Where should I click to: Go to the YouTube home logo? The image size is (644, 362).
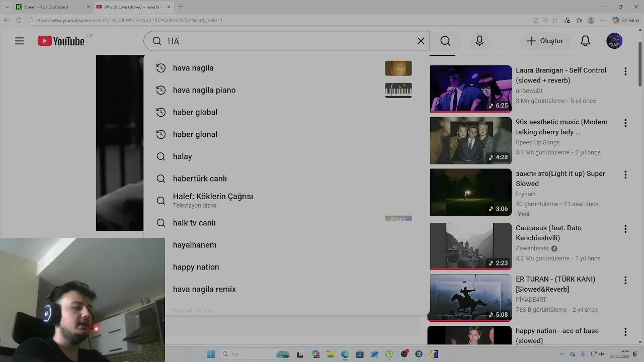pyautogui.click(x=61, y=41)
